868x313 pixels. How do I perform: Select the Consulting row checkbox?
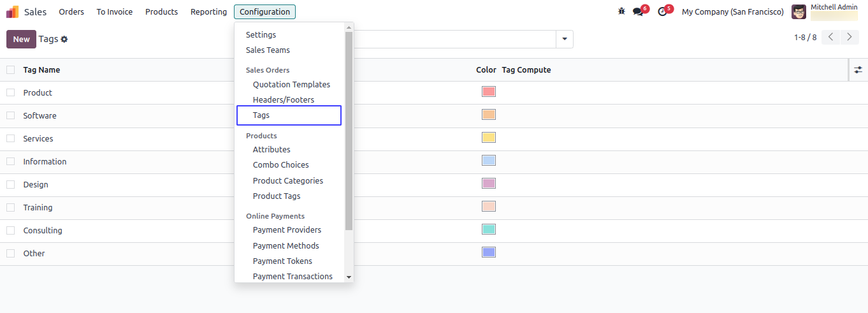pos(10,230)
